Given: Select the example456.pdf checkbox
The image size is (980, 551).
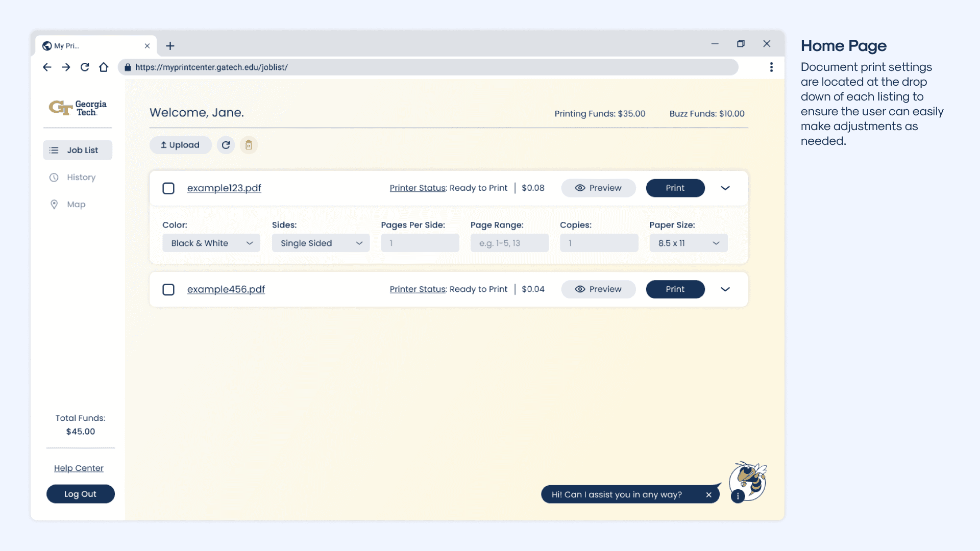Looking at the screenshot, I should pos(168,289).
